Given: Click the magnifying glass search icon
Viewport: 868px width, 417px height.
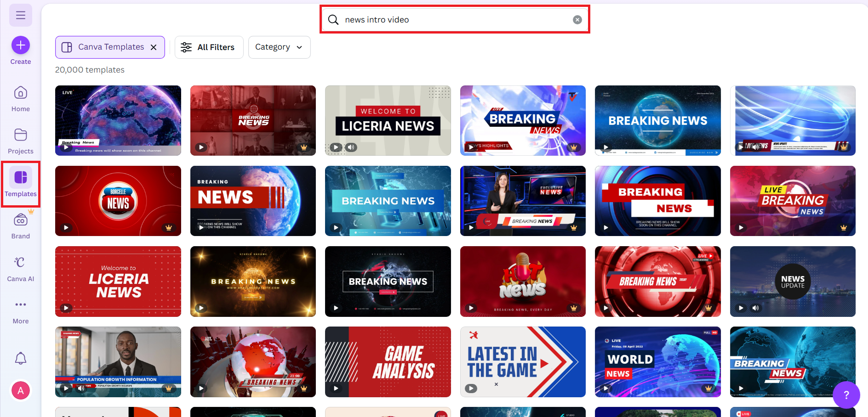Looking at the screenshot, I should coord(333,20).
